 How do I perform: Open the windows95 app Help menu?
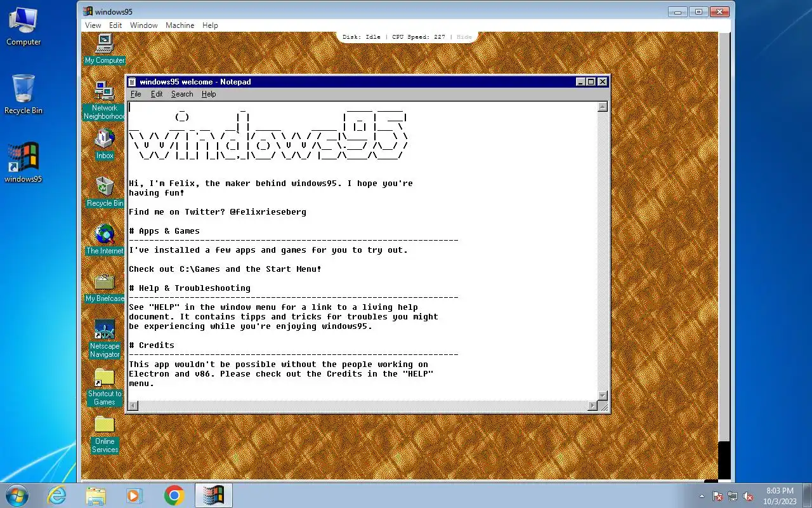[x=210, y=25]
